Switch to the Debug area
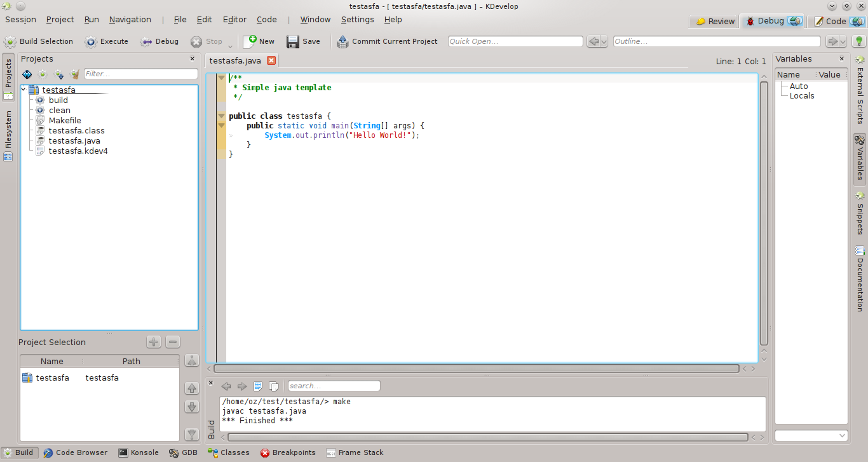This screenshot has width=868, height=462. (772, 21)
